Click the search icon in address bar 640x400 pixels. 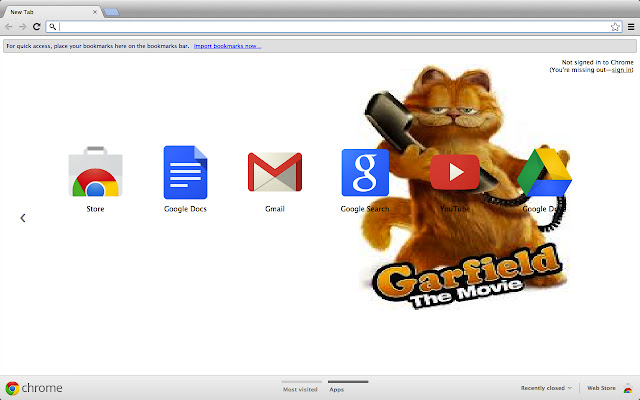52,27
